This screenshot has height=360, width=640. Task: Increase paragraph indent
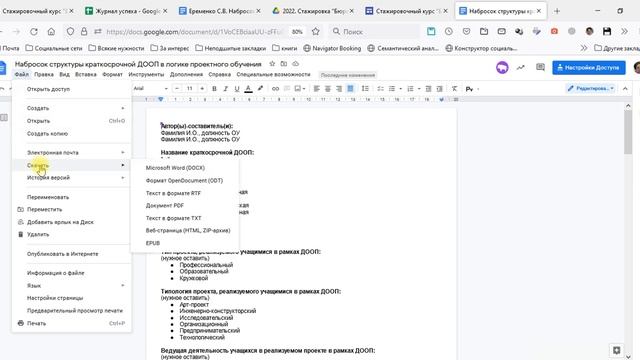tap(440, 89)
